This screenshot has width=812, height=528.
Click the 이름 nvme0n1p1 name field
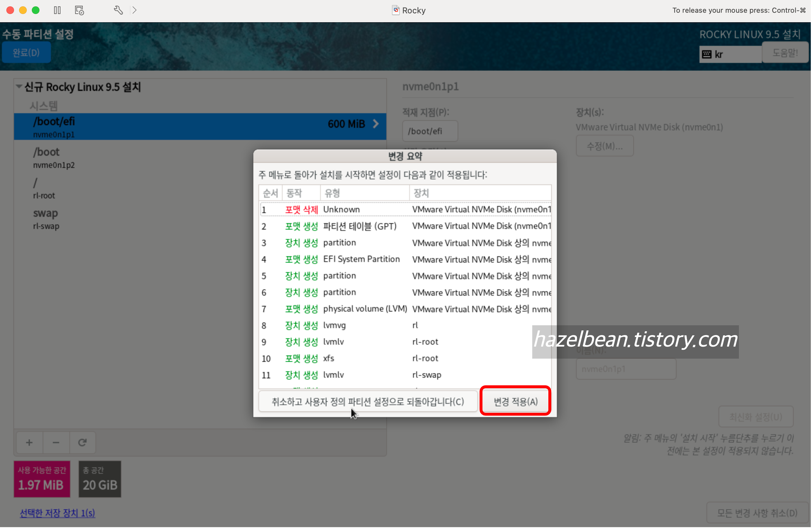point(626,369)
